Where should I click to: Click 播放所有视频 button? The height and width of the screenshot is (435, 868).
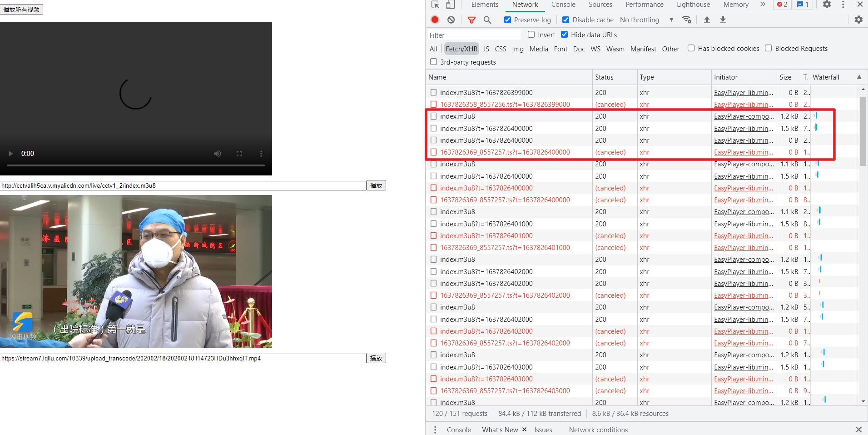click(x=21, y=9)
